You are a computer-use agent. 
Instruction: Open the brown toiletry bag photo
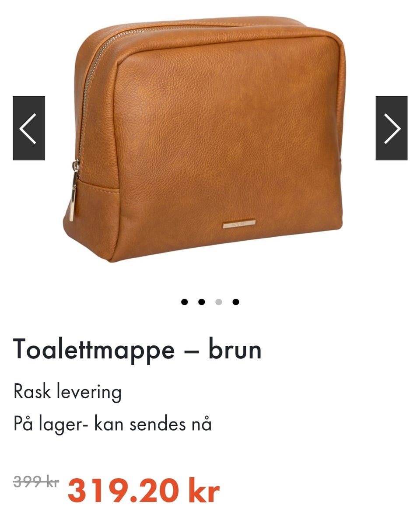[x=205, y=139]
